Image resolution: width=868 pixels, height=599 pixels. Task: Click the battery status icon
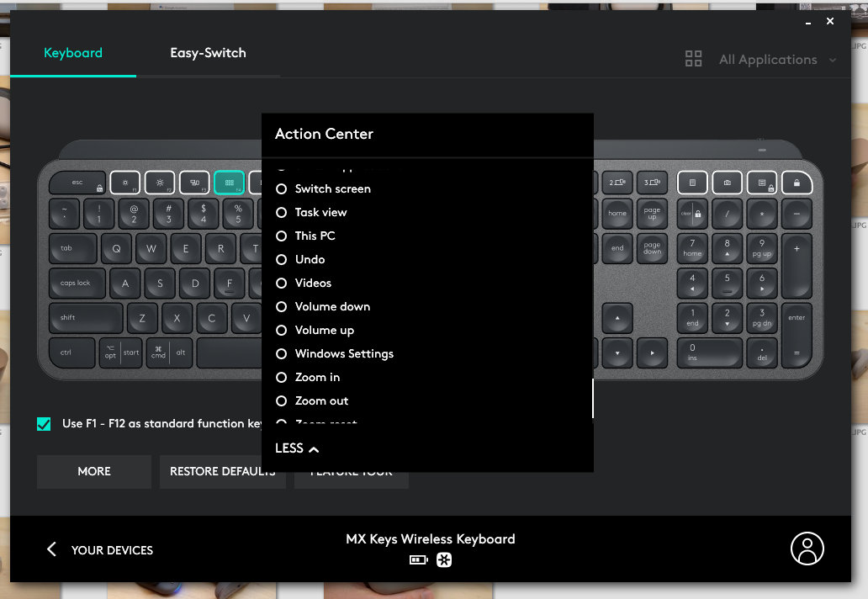tap(419, 560)
